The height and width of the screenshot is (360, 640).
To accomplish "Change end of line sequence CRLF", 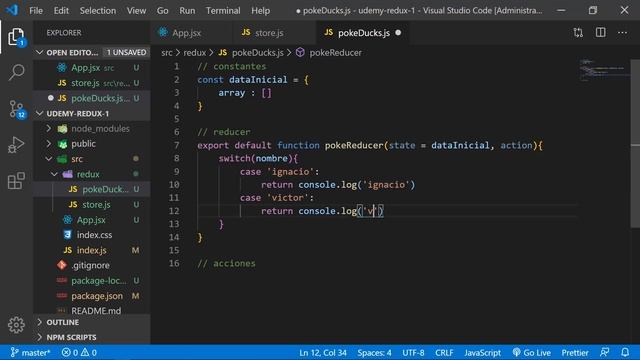I will tap(444, 352).
